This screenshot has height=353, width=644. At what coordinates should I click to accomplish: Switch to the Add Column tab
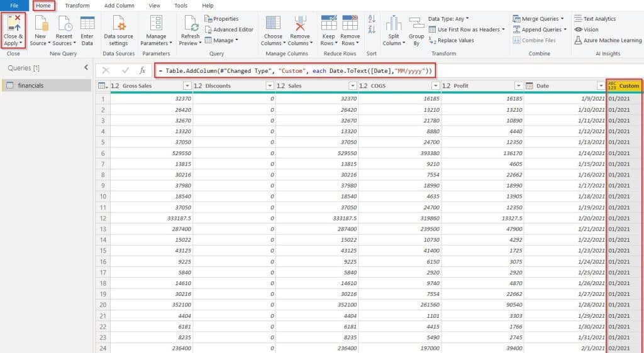(119, 5)
